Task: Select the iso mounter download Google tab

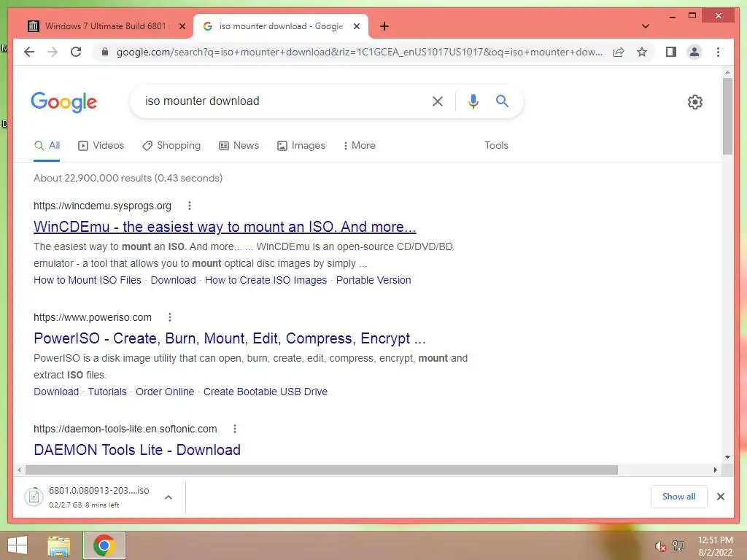Action: pos(280,26)
